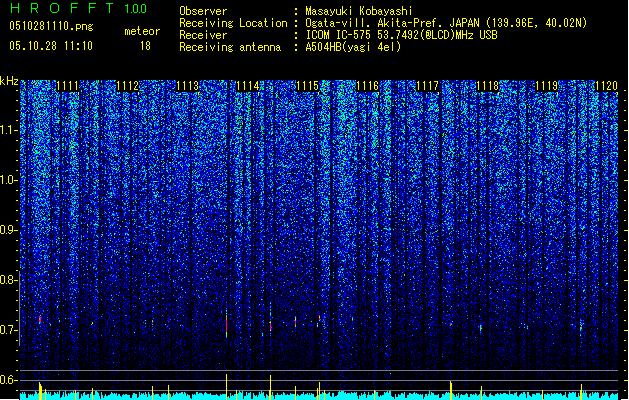Click the 0.9 frequency axis label
Screen dimensions: 629x400
pyautogui.click(x=8, y=230)
